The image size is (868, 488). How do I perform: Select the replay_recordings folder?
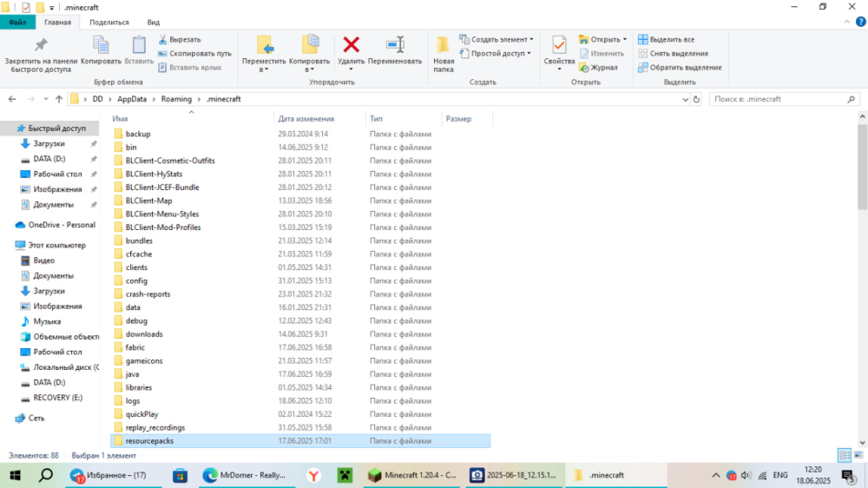pyautogui.click(x=155, y=427)
